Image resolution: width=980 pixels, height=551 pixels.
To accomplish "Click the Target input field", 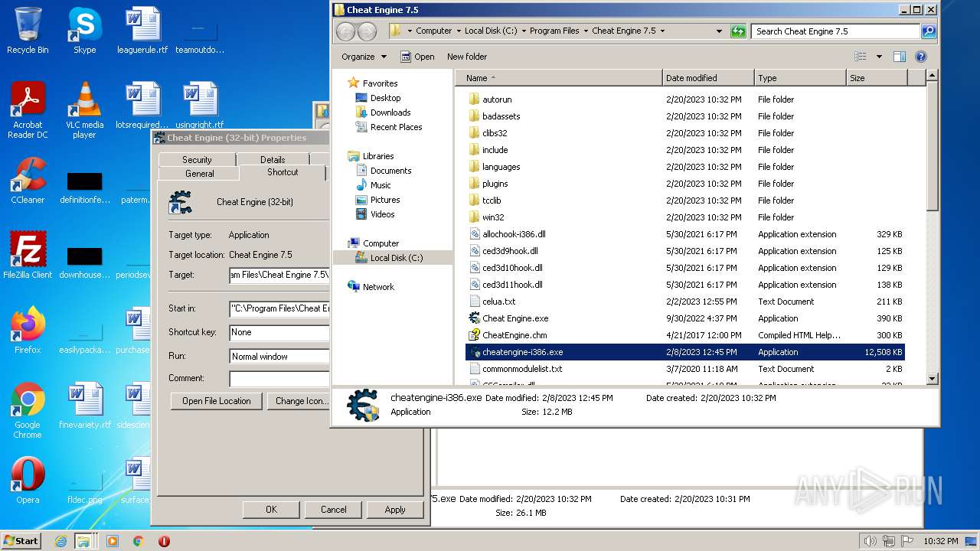I will point(279,275).
